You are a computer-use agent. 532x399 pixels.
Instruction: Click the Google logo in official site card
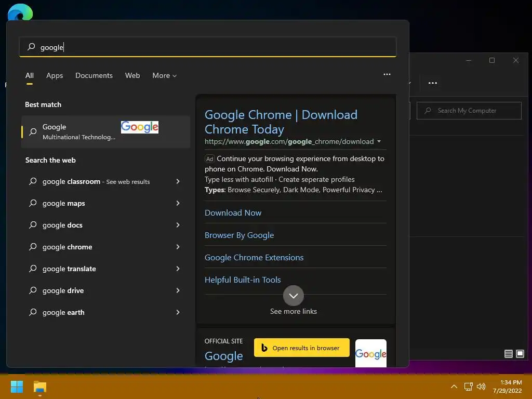371,353
